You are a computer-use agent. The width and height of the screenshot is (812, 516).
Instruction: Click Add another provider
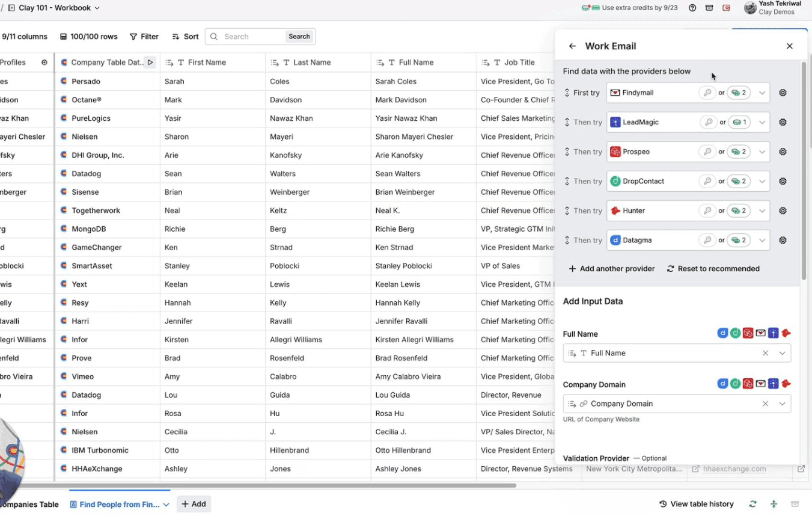(612, 269)
